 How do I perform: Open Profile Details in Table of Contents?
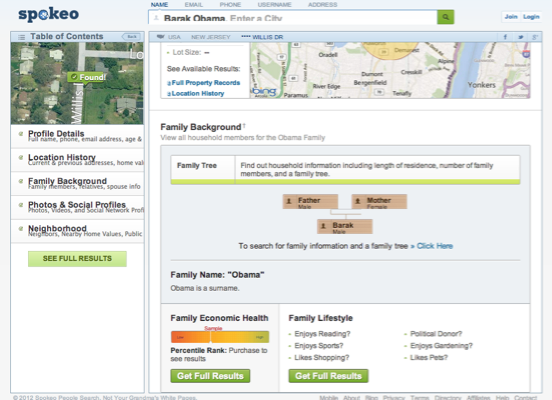[x=77, y=136]
